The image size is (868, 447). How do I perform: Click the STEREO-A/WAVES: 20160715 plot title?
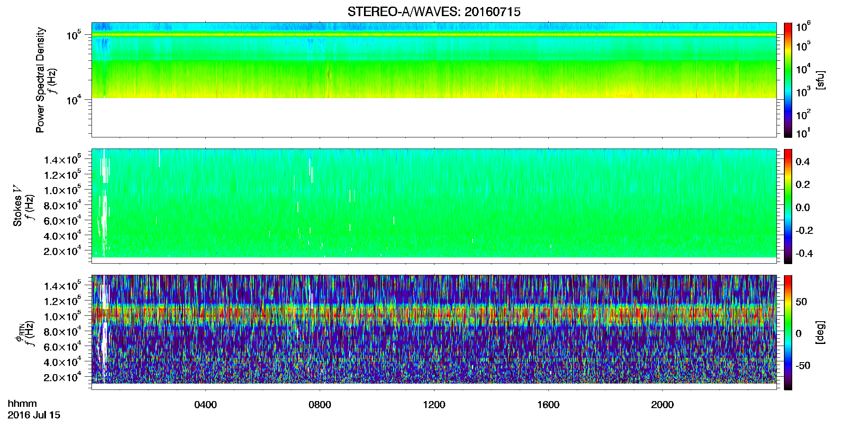[434, 12]
